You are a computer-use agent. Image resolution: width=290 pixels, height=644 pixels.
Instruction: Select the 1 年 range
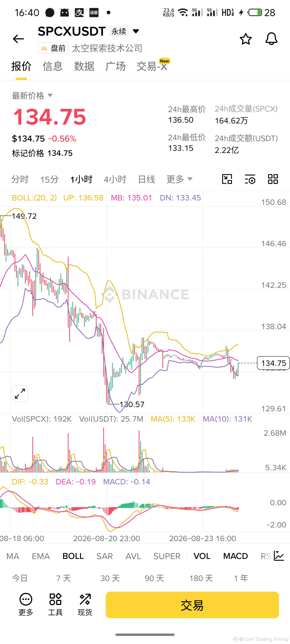241,578
